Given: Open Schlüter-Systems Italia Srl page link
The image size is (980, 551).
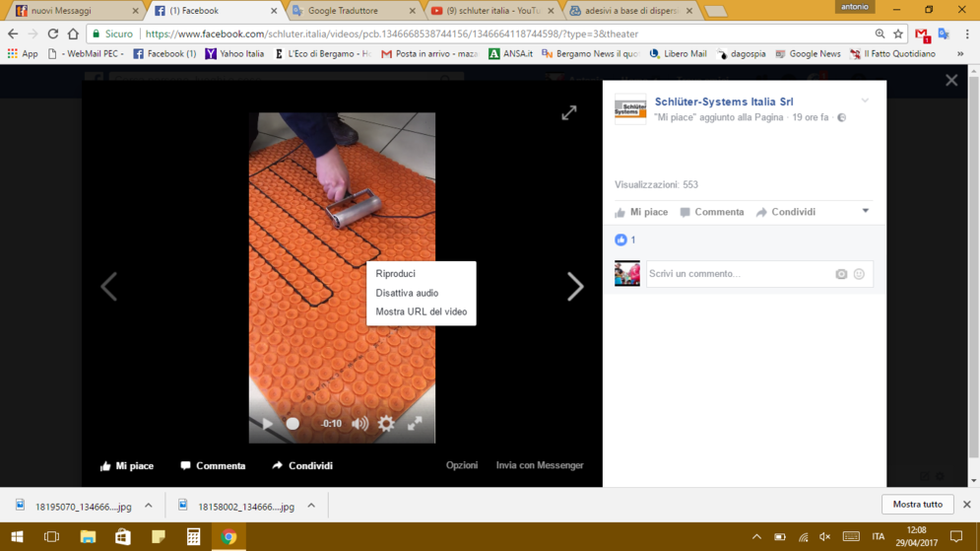Looking at the screenshot, I should click(724, 102).
